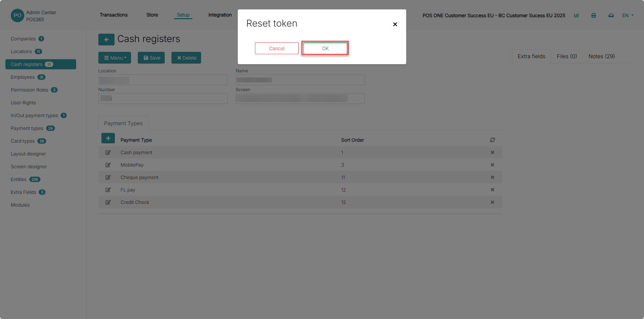
Task: Edit the Cash payment row
Action: point(108,152)
